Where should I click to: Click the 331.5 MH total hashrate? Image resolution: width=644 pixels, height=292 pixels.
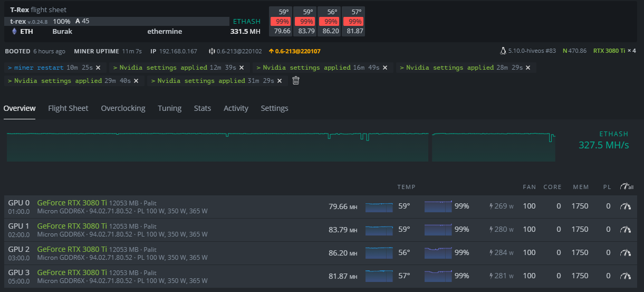point(245,32)
